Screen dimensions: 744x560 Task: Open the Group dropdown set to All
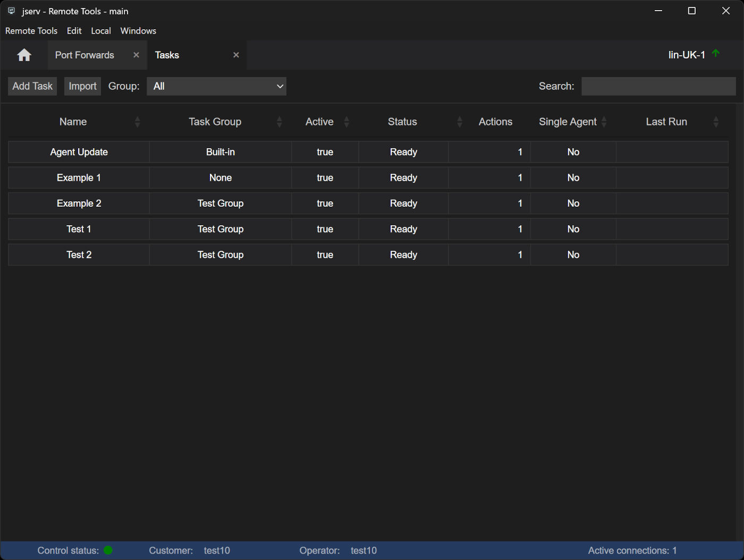[x=216, y=87]
